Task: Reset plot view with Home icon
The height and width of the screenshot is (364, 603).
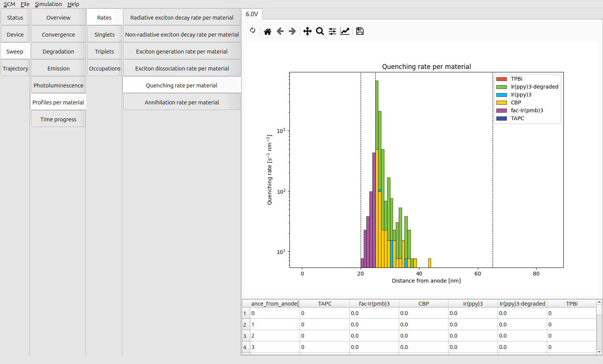Action: click(x=267, y=31)
